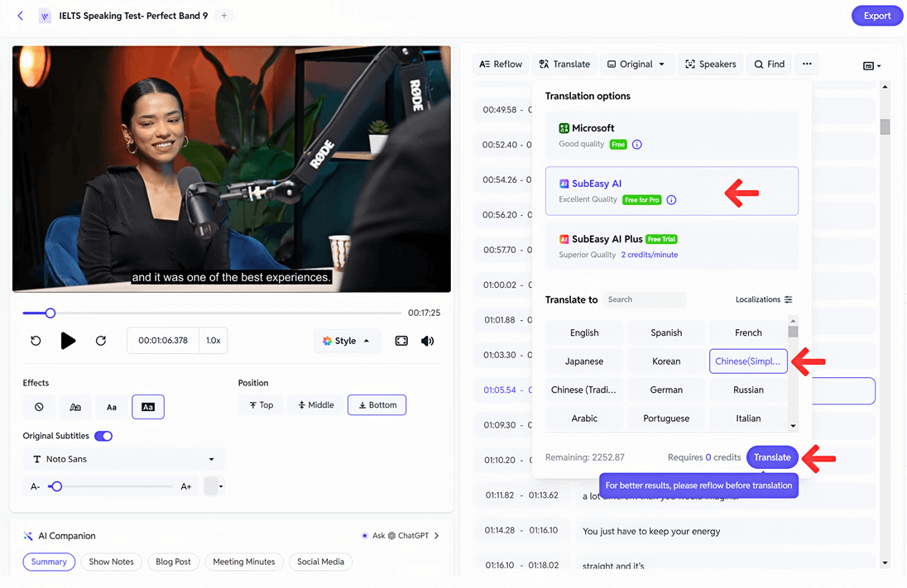Show info for SubEasy AI option
Screen dimensions: 907x588
pos(671,200)
